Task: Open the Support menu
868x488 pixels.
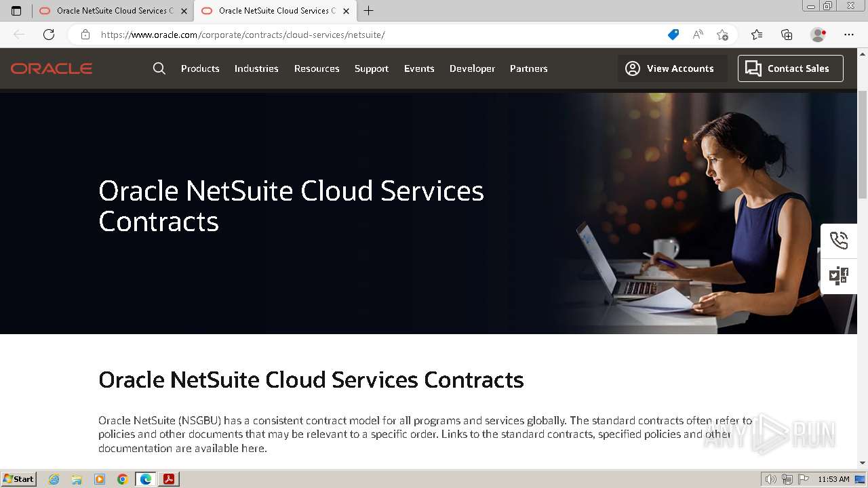Action: [372, 68]
